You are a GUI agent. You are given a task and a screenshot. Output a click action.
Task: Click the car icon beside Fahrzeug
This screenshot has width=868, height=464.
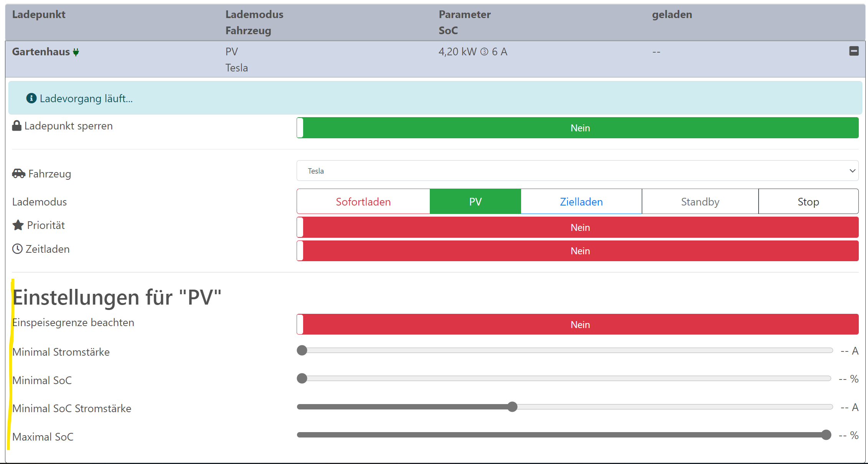[x=18, y=174]
